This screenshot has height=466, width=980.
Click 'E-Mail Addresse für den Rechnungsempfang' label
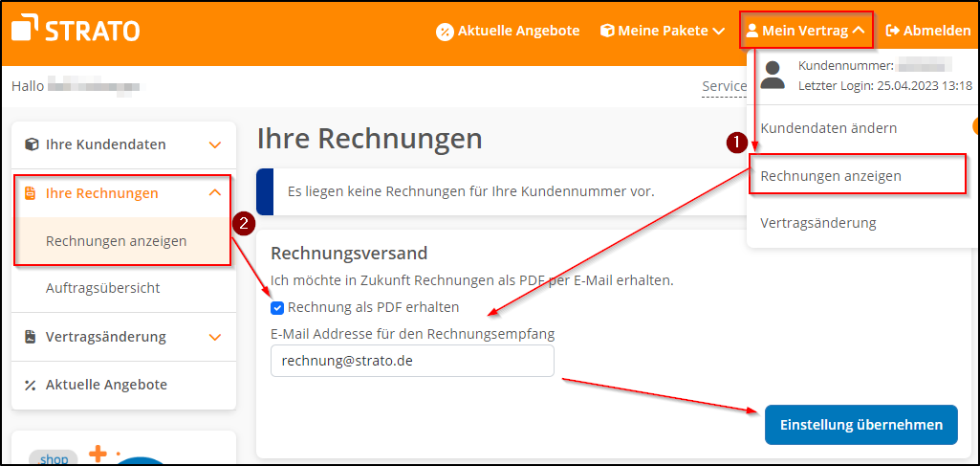click(412, 334)
